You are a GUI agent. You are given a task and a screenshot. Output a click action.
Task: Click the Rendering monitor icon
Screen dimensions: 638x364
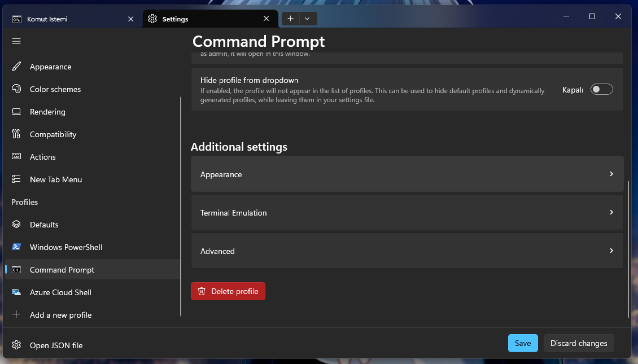(x=16, y=111)
